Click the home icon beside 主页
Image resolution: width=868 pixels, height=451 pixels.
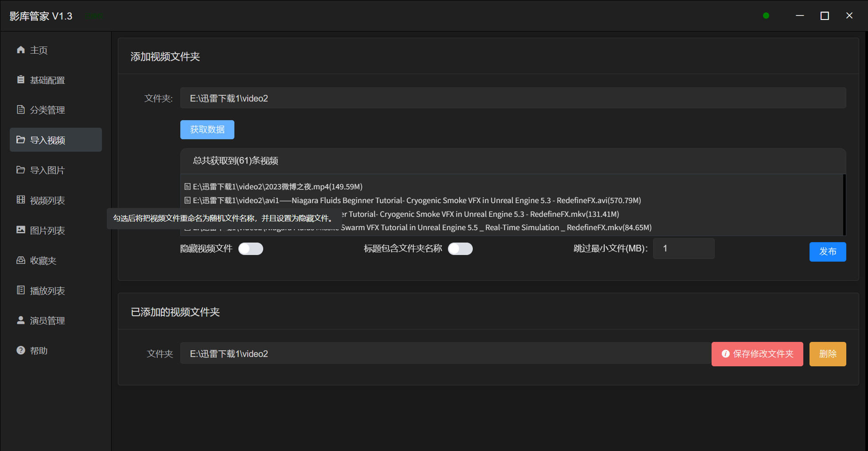pyautogui.click(x=21, y=50)
